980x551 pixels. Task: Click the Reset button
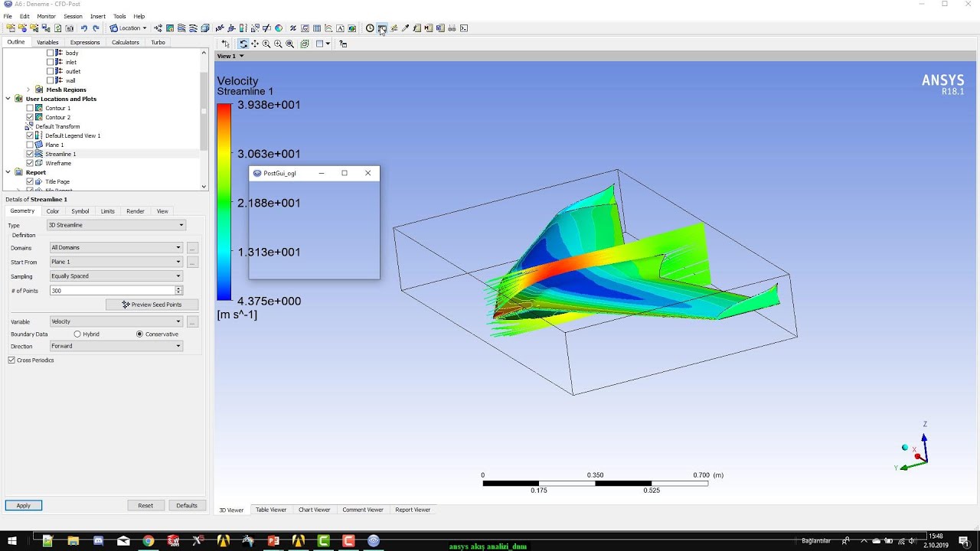(145, 505)
